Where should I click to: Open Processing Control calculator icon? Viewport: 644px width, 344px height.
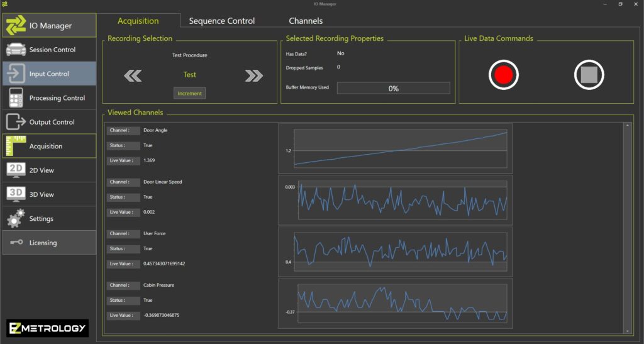[16, 98]
